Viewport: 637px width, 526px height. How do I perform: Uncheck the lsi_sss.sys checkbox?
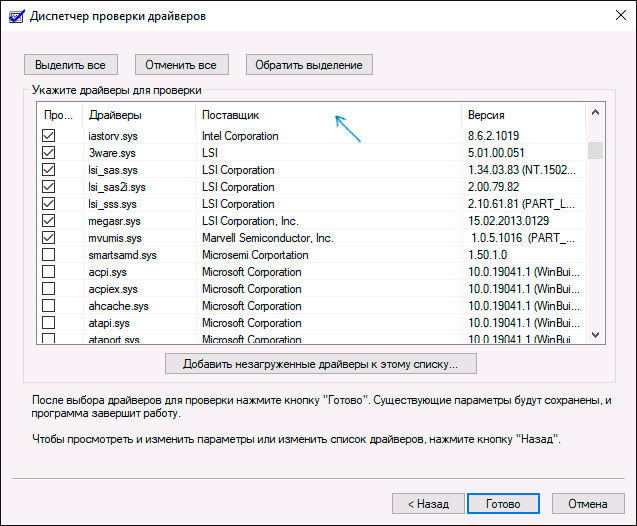click(49, 203)
